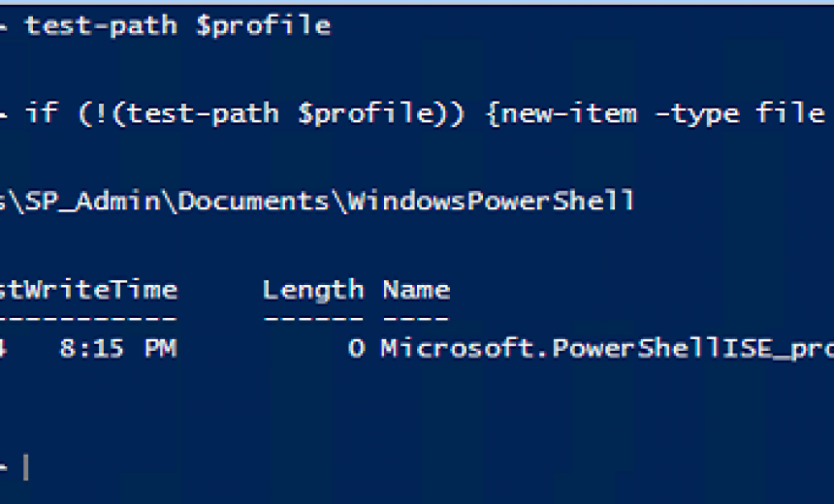Click the Length column header
This screenshot has width=834, height=504.
click(312, 289)
